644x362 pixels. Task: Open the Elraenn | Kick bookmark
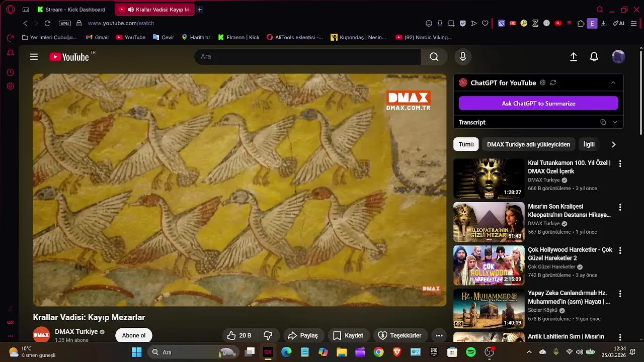(x=239, y=37)
